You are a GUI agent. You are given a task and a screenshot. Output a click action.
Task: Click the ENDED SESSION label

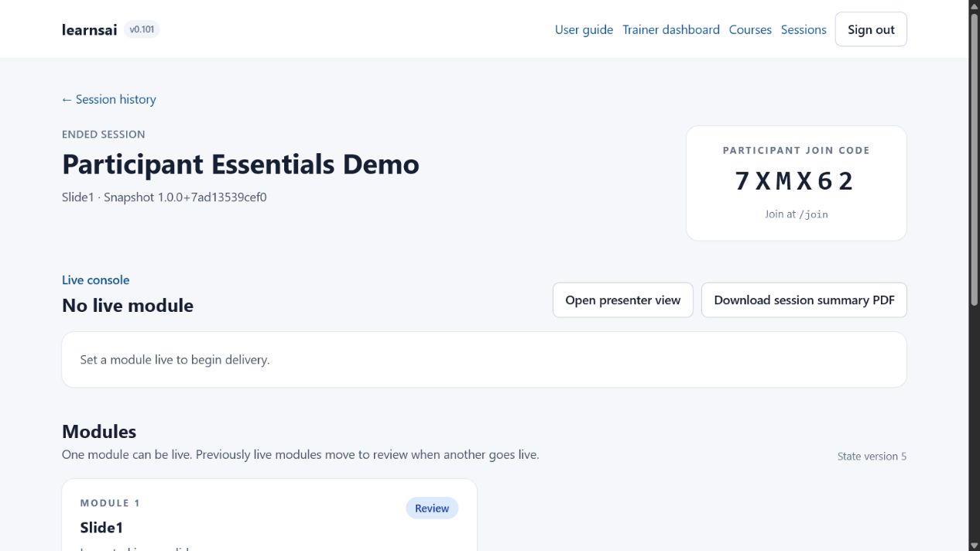pos(104,135)
